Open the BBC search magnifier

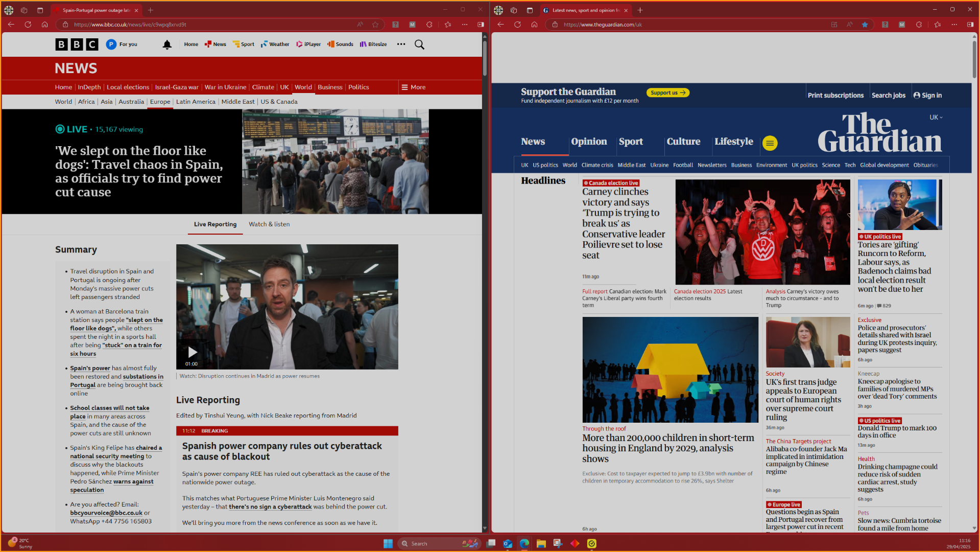pos(419,44)
